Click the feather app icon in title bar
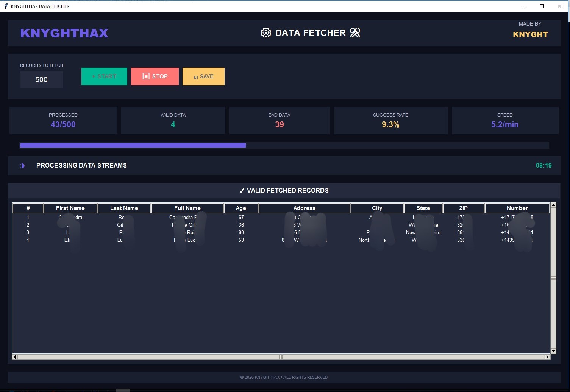 tap(6, 6)
